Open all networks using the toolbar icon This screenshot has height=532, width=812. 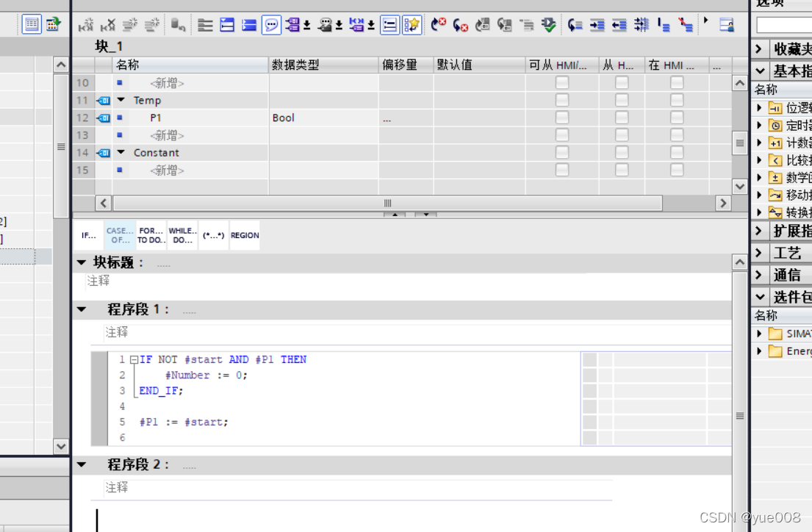coord(206,24)
